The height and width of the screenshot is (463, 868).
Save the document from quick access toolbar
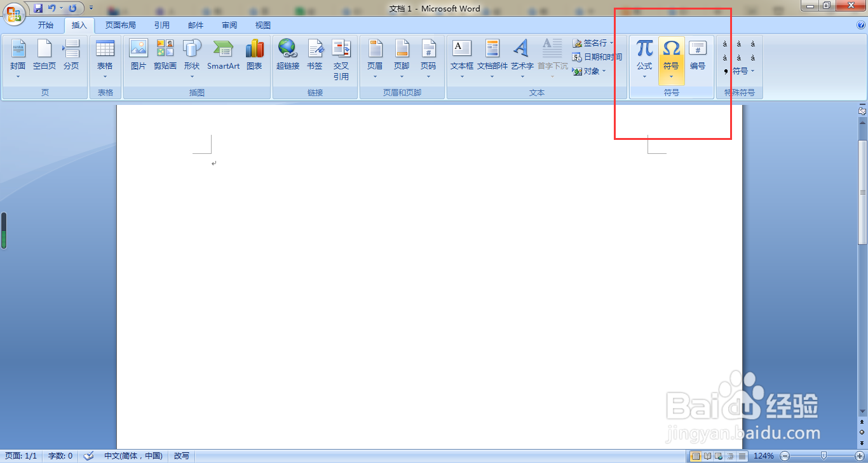[38, 8]
